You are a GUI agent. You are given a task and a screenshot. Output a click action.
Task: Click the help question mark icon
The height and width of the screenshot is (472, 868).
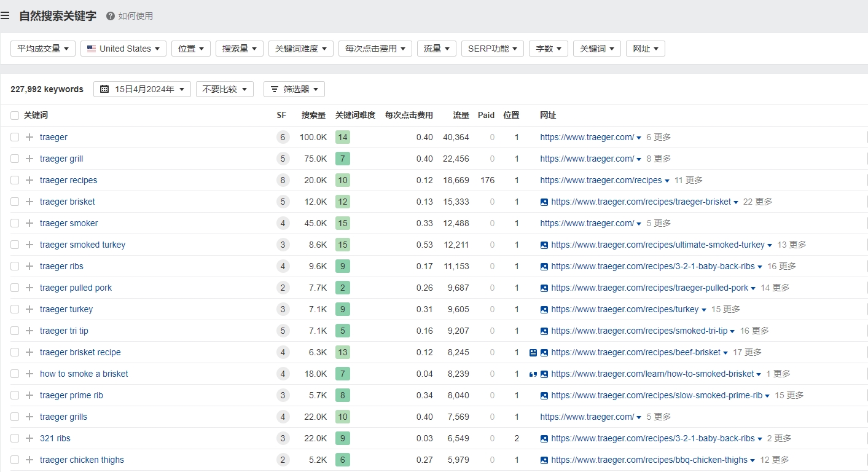coord(111,16)
